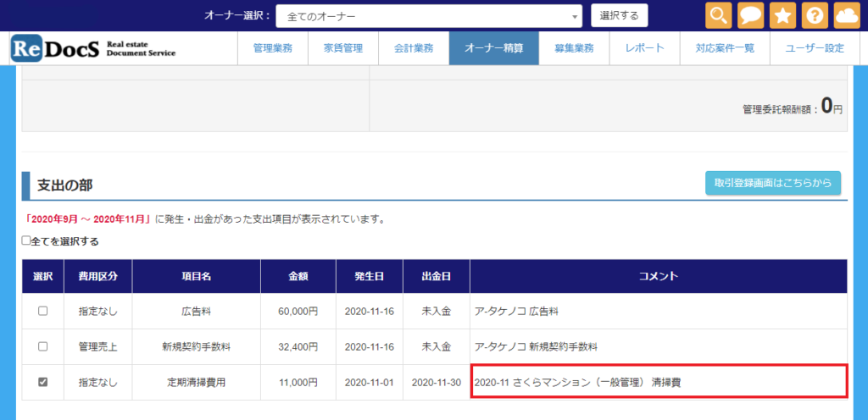Screen dimensions: 868x420
Task: Click the 管理委託報酬額 total text
Action: [793, 106]
